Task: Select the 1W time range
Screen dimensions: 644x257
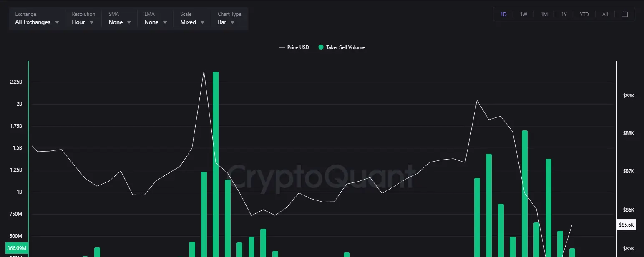Action: coord(523,14)
